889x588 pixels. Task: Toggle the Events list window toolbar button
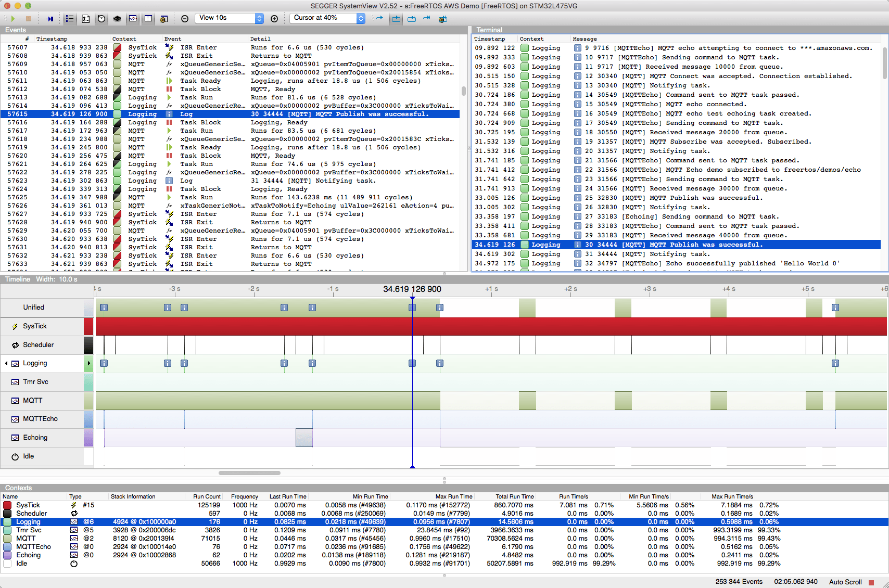tap(69, 19)
